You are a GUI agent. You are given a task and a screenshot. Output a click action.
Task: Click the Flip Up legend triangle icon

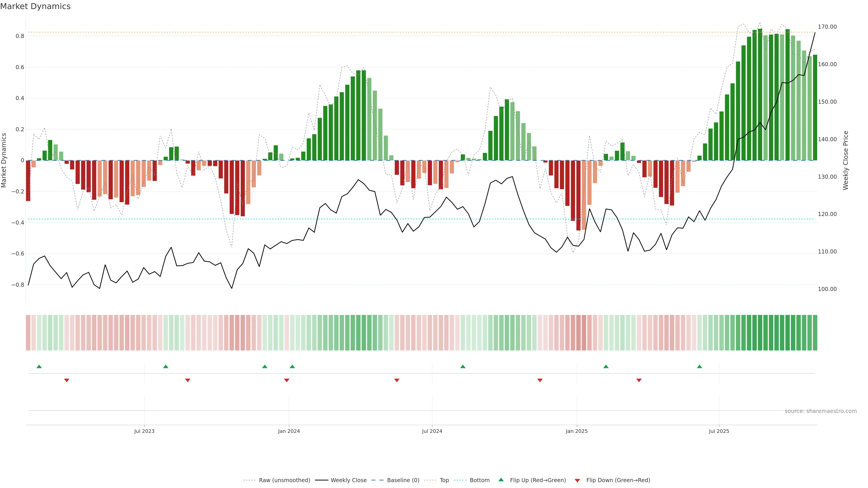click(x=501, y=480)
